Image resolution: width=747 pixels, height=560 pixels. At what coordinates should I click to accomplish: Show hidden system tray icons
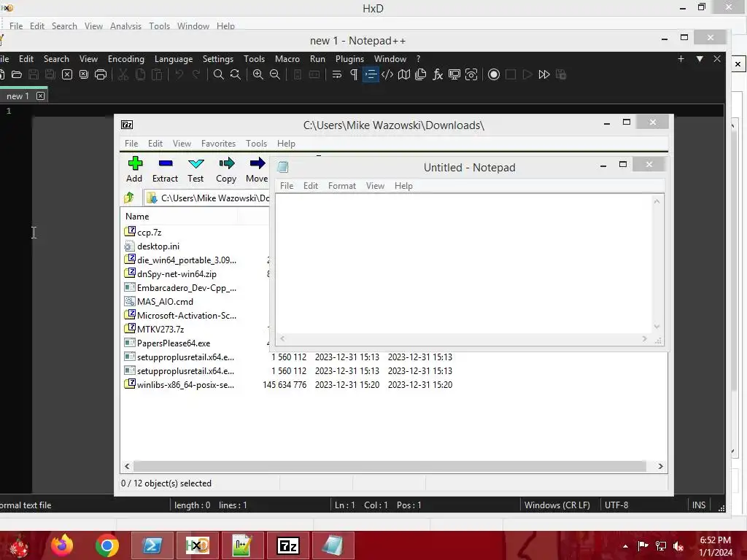point(625,546)
